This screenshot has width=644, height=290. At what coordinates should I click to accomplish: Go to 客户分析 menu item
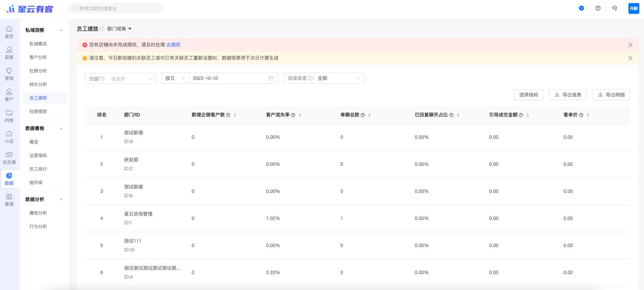(x=38, y=57)
